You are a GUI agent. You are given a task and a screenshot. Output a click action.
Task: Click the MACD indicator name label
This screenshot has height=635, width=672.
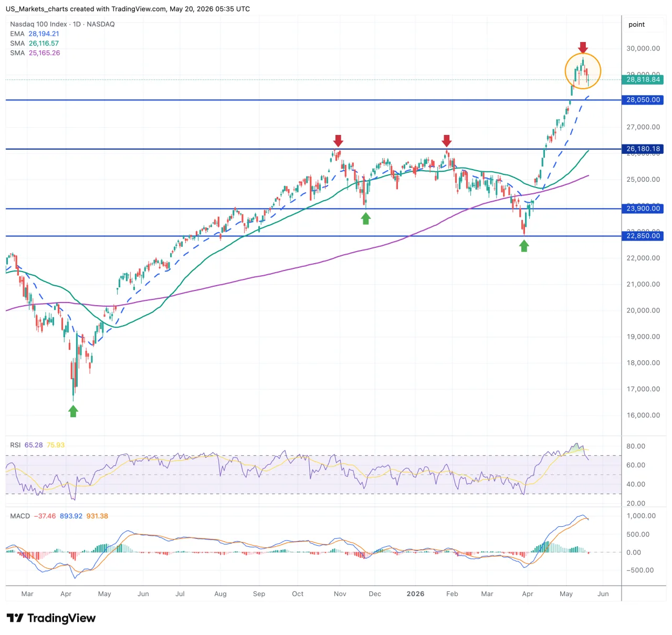pyautogui.click(x=20, y=516)
